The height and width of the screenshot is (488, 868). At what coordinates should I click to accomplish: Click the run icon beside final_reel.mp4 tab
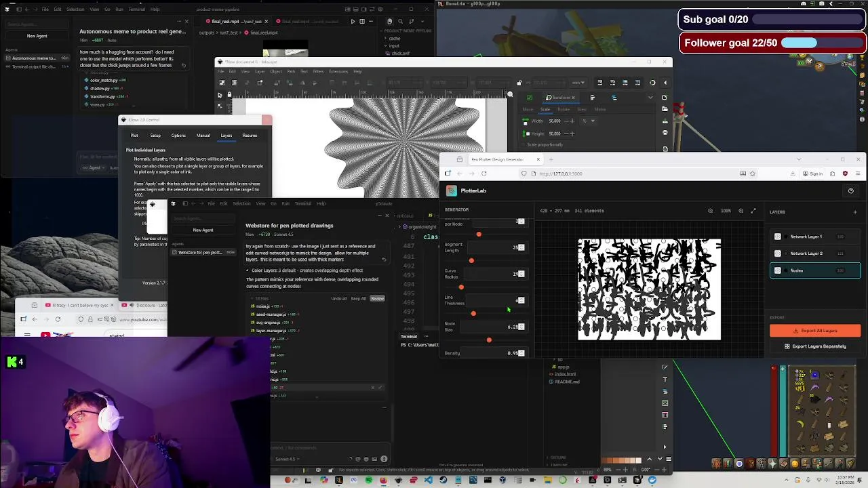tap(353, 21)
